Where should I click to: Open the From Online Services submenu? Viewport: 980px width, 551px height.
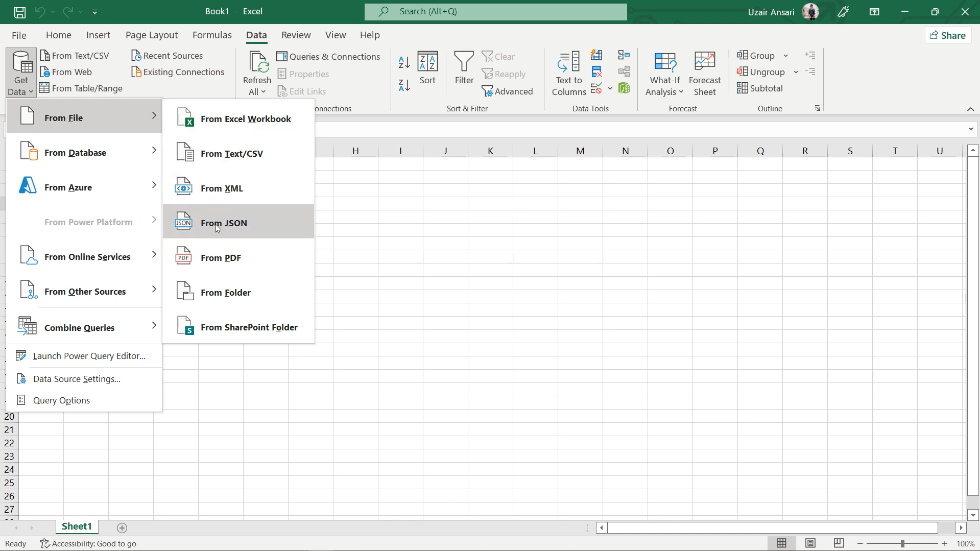pos(84,257)
